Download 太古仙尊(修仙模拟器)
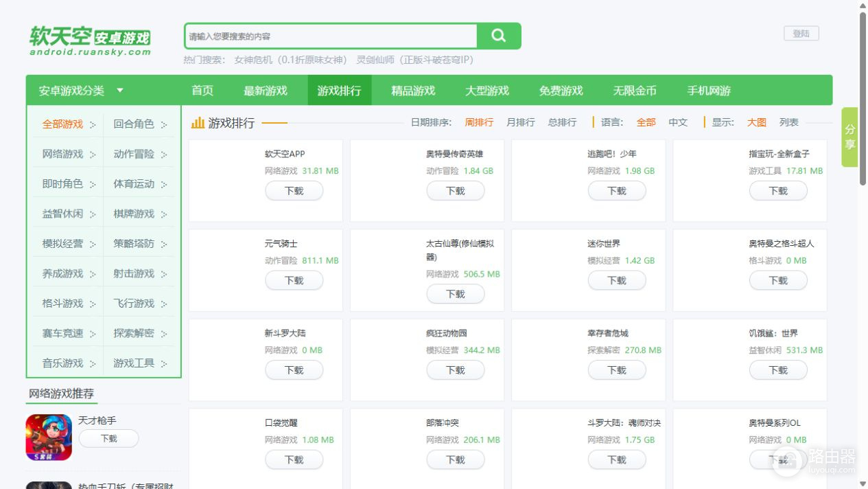 tap(456, 294)
